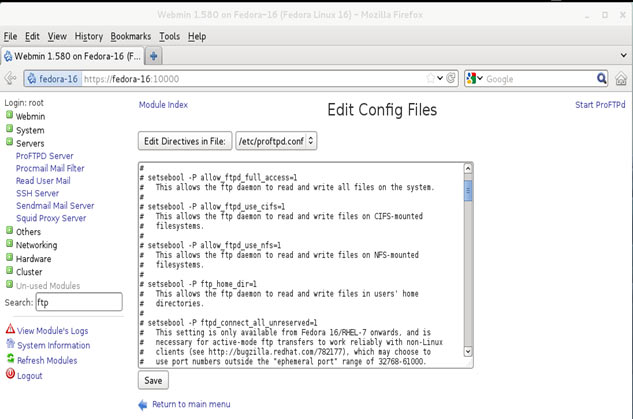Click the Refresh Modules green arrows icon
The image size is (633, 419).
point(10,358)
